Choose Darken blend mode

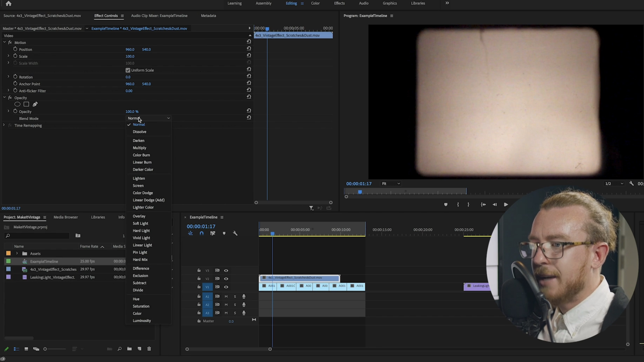coord(139,141)
